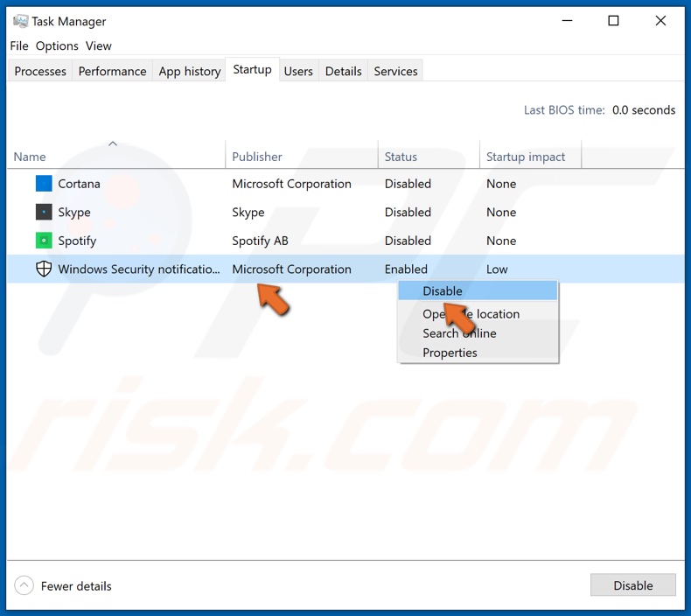Click the Disable button at bottom right

[x=632, y=585]
